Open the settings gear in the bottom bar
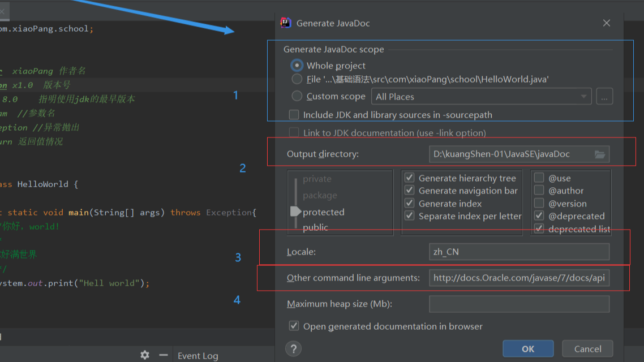This screenshot has width=644, height=362. click(x=145, y=355)
